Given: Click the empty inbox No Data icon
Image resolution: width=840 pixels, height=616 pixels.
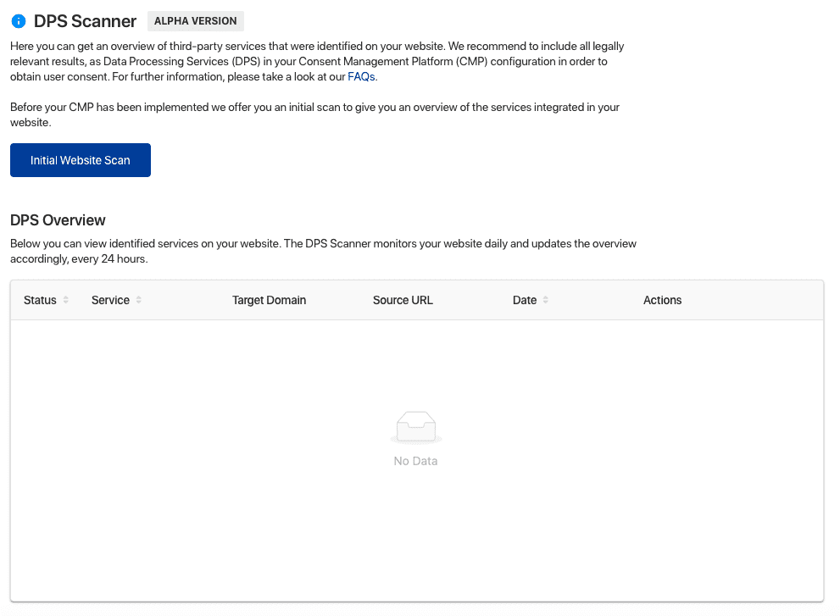Looking at the screenshot, I should (416, 427).
